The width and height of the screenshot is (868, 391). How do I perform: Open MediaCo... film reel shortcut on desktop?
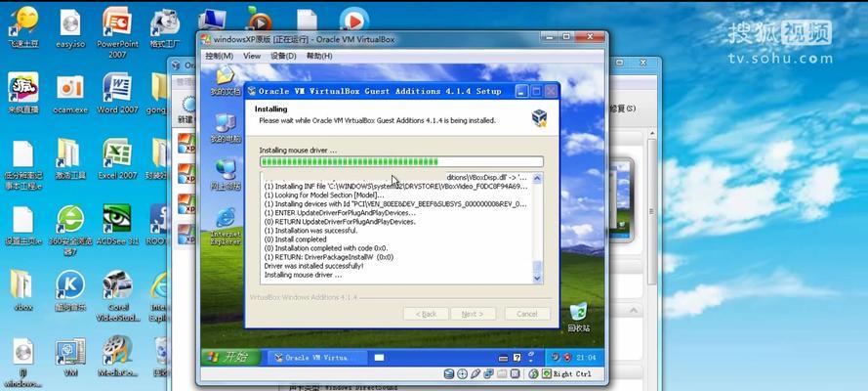[x=117, y=357]
